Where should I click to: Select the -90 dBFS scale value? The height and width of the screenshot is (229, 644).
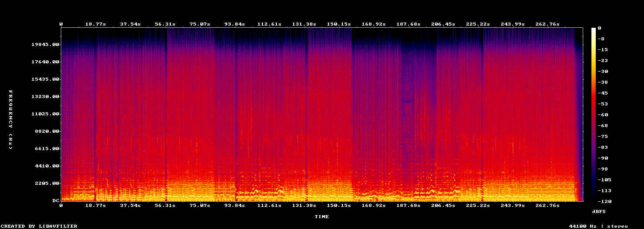(x=603, y=158)
